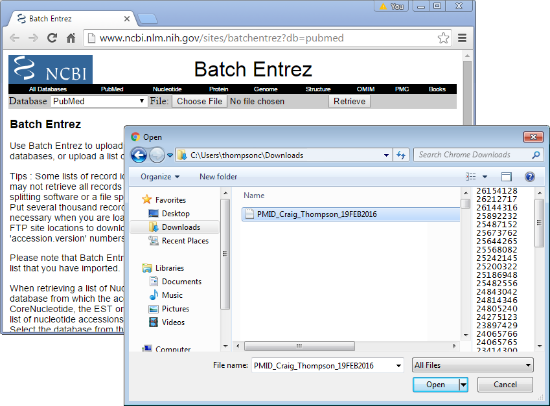550x406 pixels.
Task: Click forward arrow in Open dialog
Action: [x=157, y=155]
